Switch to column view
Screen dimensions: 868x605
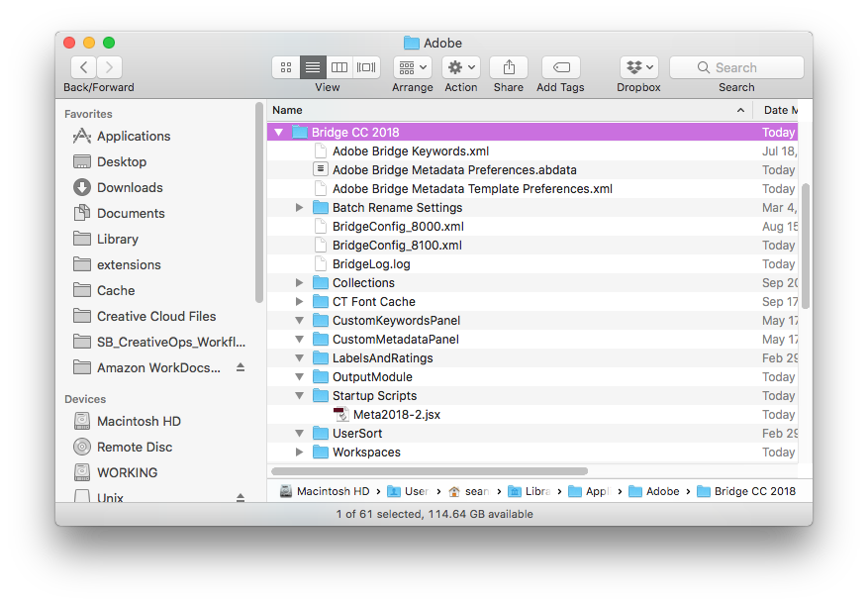[x=339, y=67]
